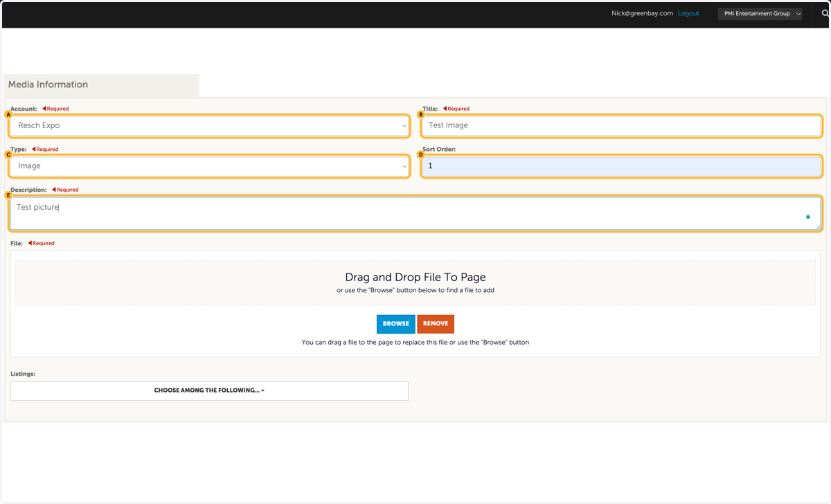Image resolution: width=831 pixels, height=504 pixels.
Task: Click the green dot indicator in Description box
Action: [807, 217]
